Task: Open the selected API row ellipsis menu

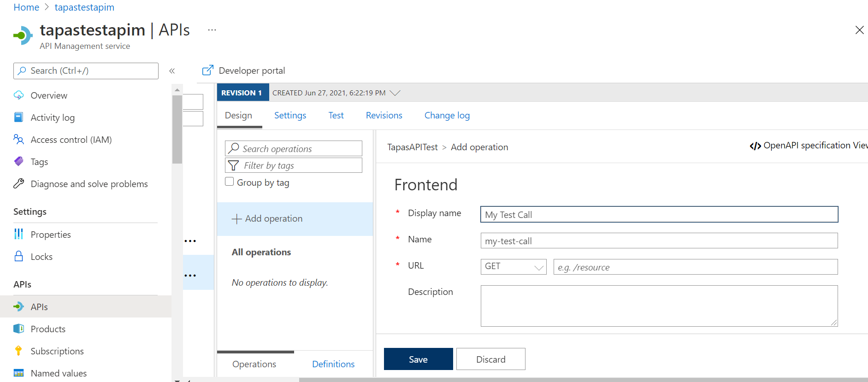Action: coord(190,276)
